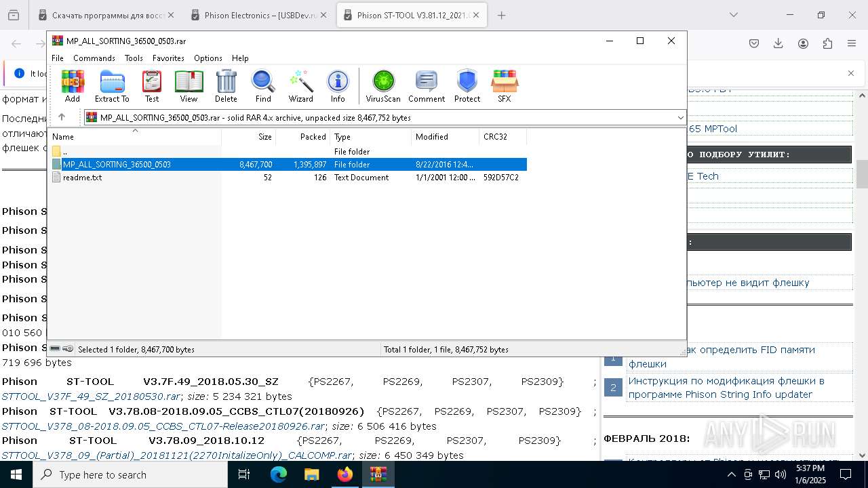Screen dimensions: 868x488
Task: Click the clock showing 5:37 PM
Action: point(810,474)
